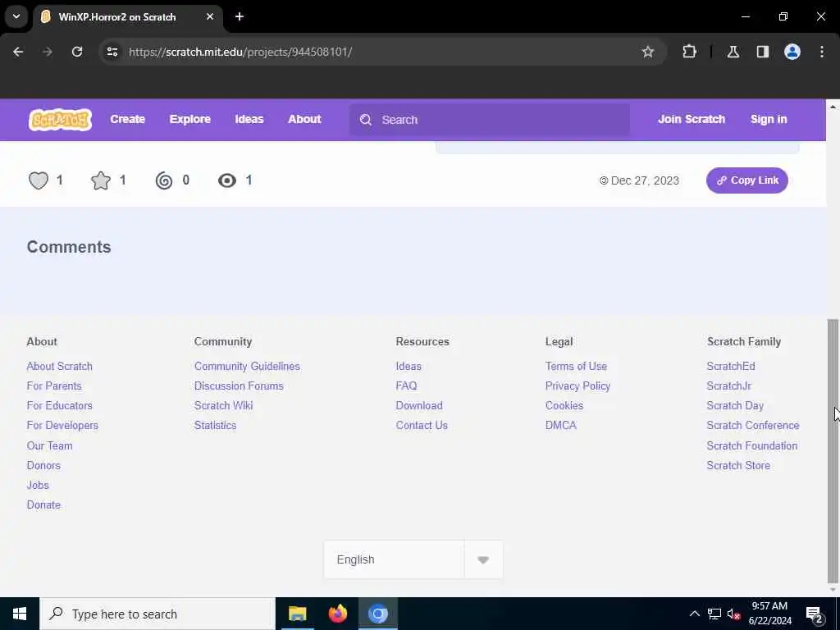Click the page vertical scrollbar thumb
Image resolution: width=840 pixels, height=630 pixels.
833,451
